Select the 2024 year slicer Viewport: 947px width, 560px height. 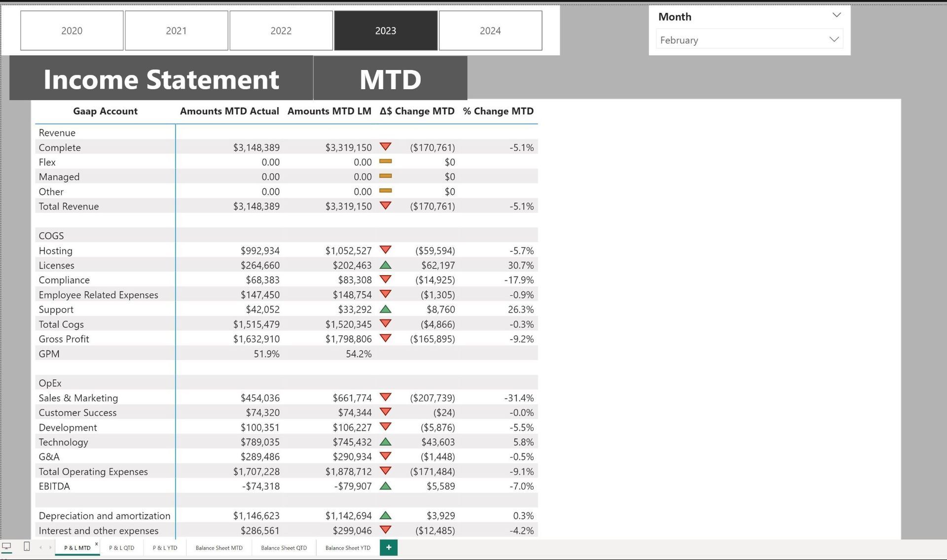pos(490,31)
